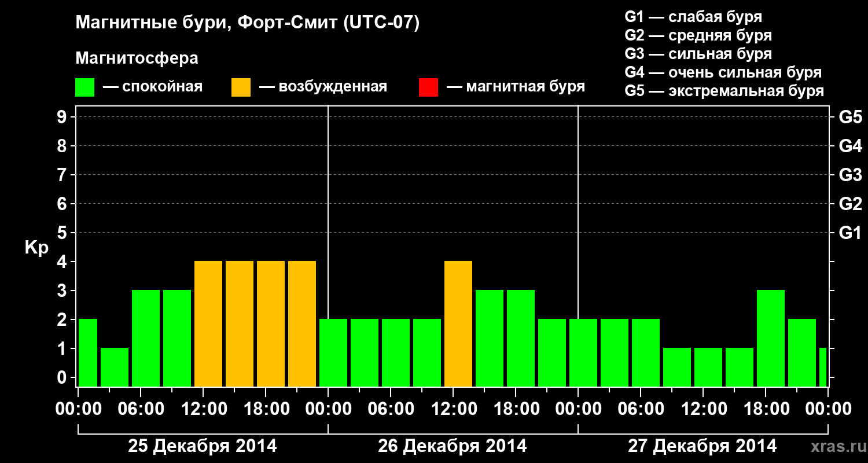Click the lone orange bar on 26 December
The width and height of the screenshot is (868, 463).
[458, 324]
